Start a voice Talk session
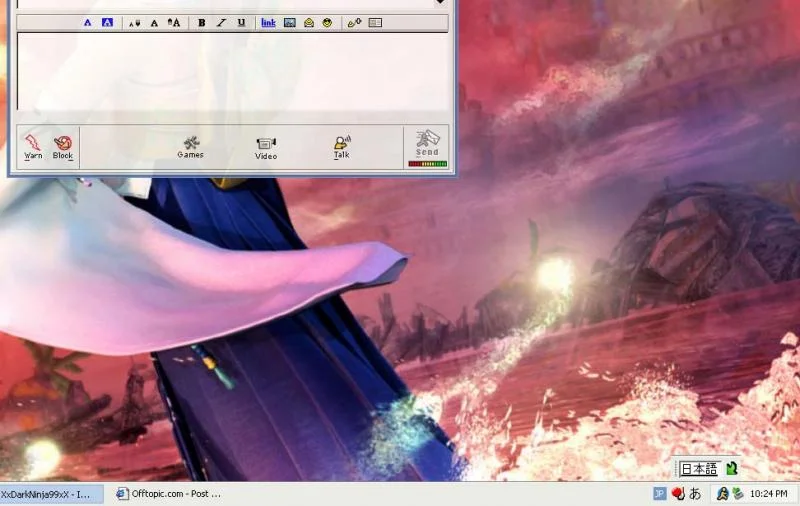Viewport: 800px width, 506px height. click(x=341, y=147)
